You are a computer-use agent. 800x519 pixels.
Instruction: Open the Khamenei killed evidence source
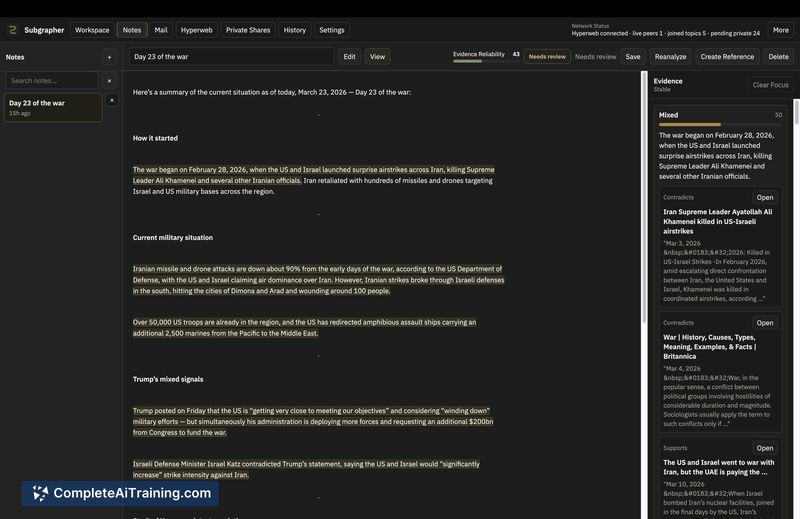(764, 197)
